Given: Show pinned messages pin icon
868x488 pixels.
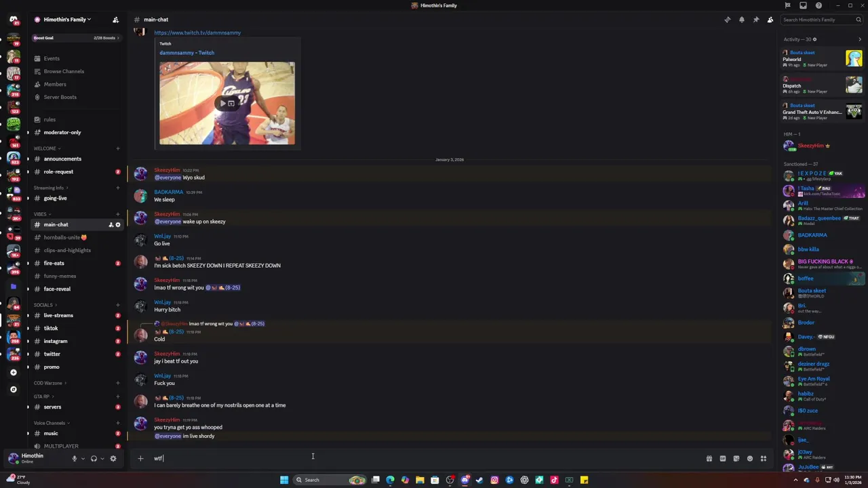Looking at the screenshot, I should pos(756,20).
